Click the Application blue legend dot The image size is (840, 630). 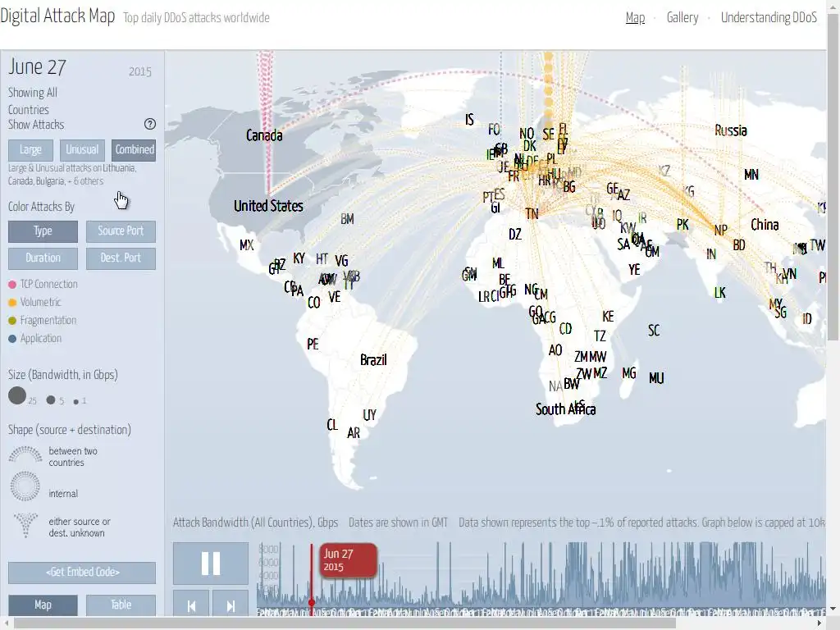[x=12, y=339]
